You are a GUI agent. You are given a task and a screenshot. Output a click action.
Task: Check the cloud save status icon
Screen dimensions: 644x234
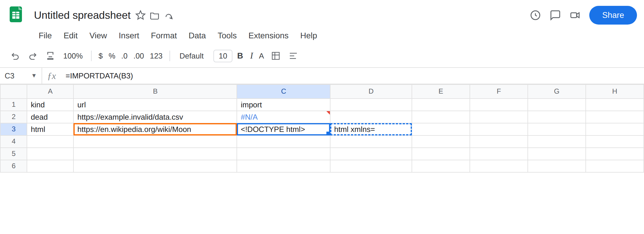pos(169,16)
